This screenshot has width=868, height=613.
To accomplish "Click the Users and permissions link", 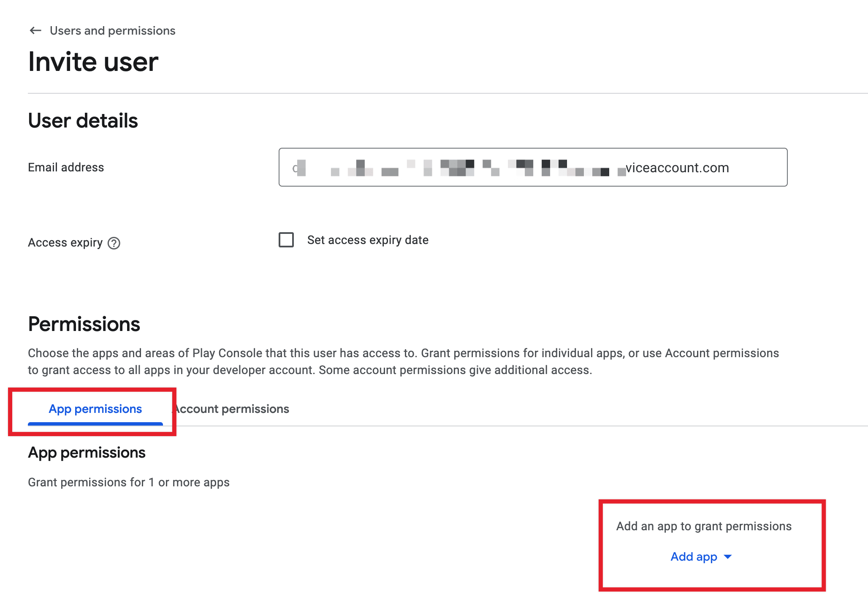I will (112, 30).
